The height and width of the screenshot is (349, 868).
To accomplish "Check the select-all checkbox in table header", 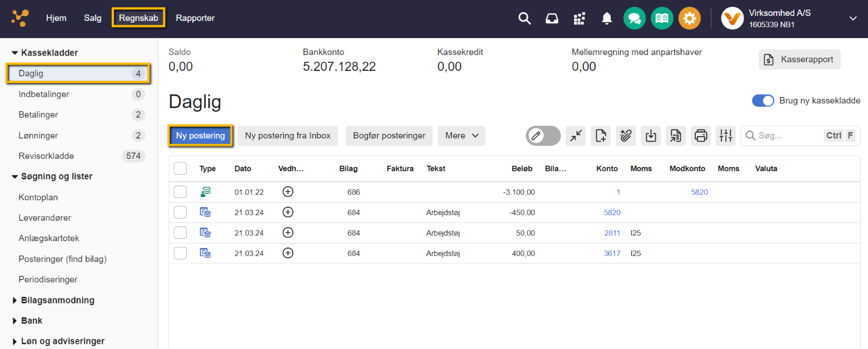I will coord(180,169).
